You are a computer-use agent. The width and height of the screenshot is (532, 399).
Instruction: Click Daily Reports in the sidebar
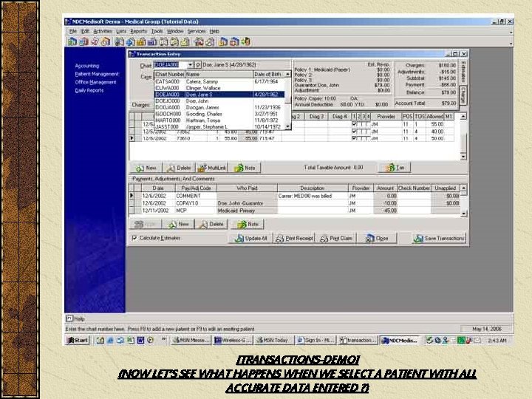(89, 90)
